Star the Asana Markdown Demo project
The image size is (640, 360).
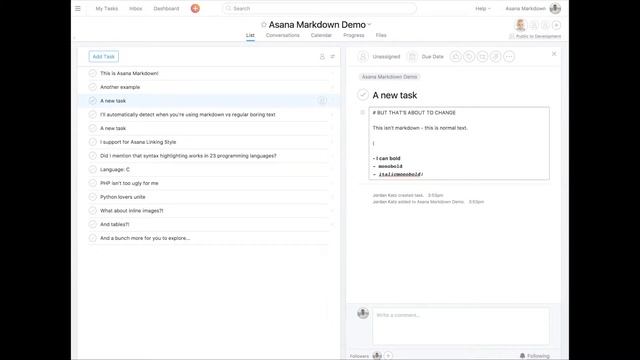pos(264,25)
